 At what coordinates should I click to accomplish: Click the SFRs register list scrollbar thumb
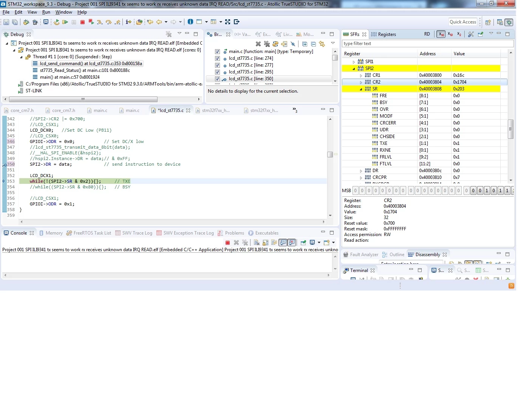pyautogui.click(x=510, y=129)
